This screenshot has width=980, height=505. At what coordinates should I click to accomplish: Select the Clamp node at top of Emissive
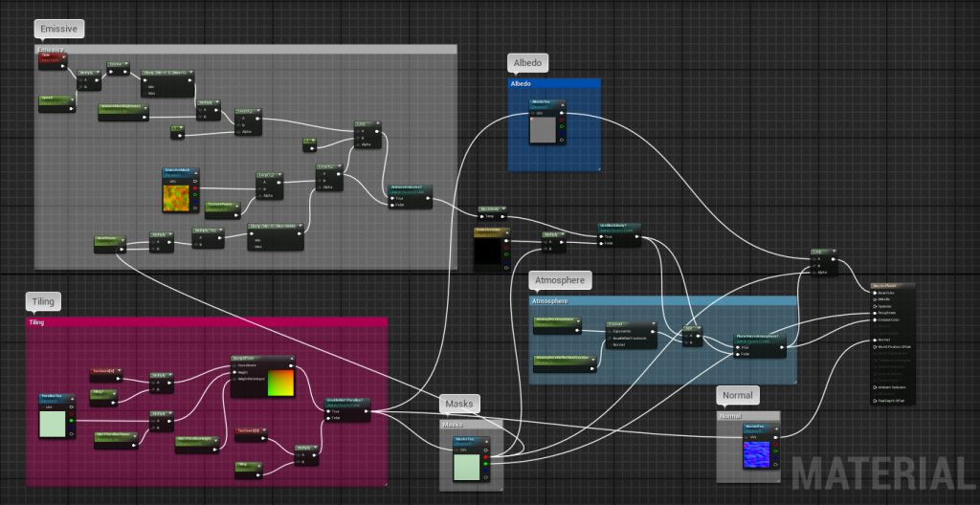click(166, 72)
